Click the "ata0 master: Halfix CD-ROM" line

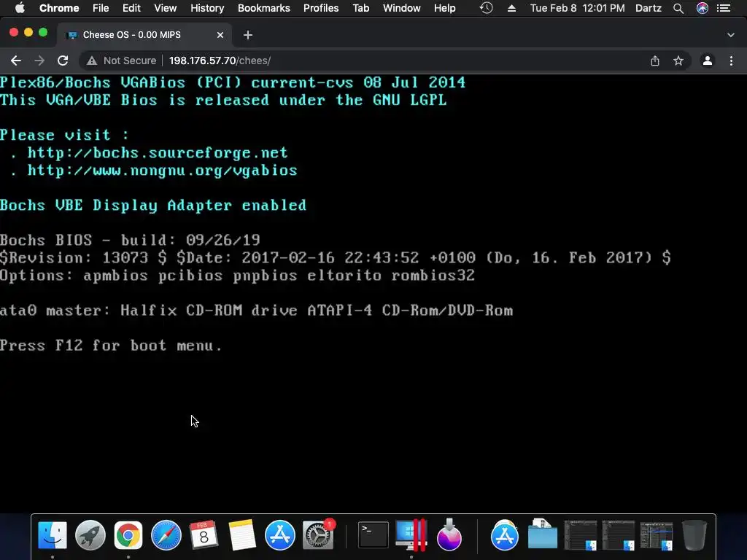coord(256,311)
